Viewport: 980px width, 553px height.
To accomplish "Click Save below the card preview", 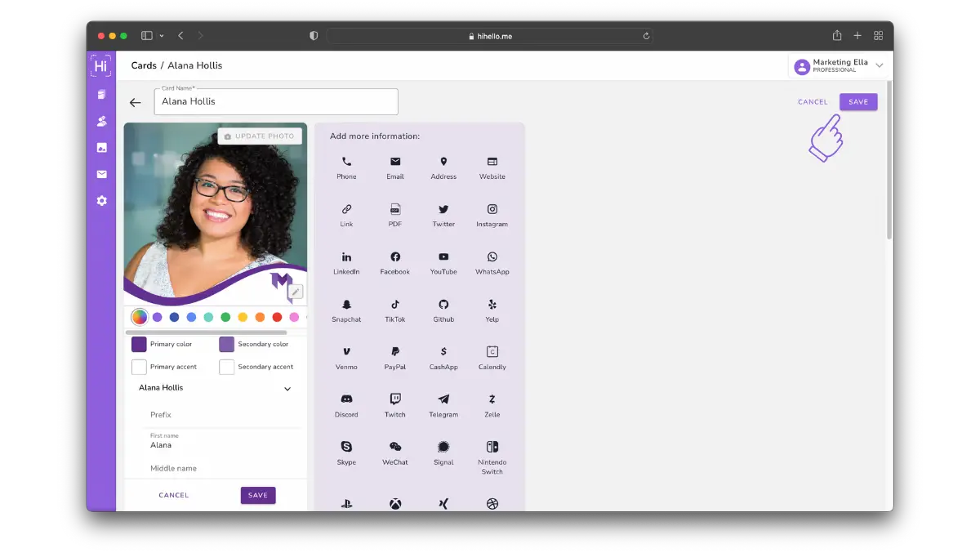I will [x=258, y=495].
